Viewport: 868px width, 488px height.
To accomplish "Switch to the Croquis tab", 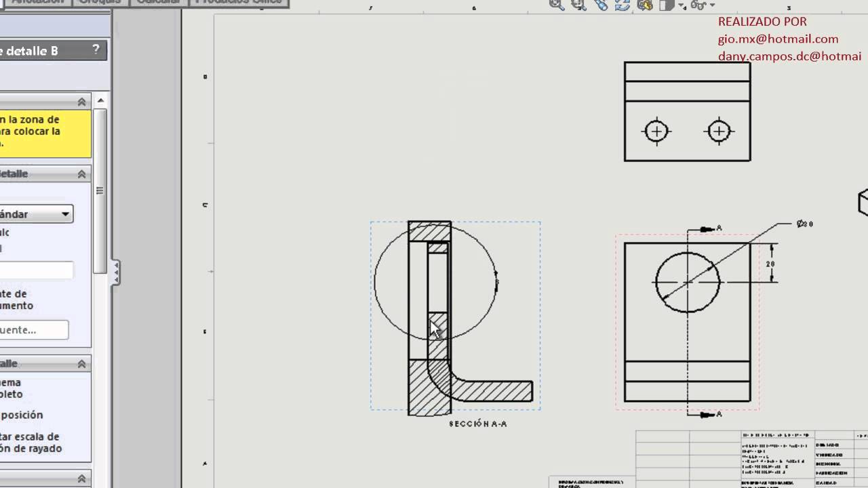I will 100,2.
